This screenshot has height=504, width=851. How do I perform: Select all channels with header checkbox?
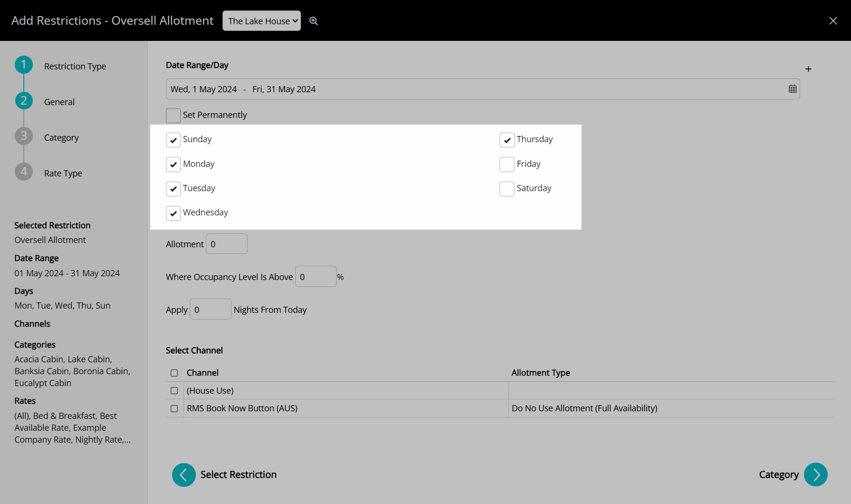coord(174,373)
